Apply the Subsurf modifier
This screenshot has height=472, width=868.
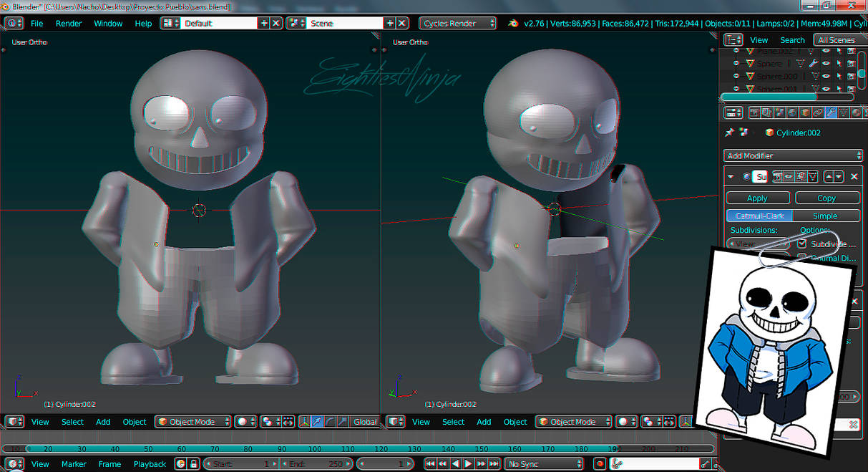point(757,198)
